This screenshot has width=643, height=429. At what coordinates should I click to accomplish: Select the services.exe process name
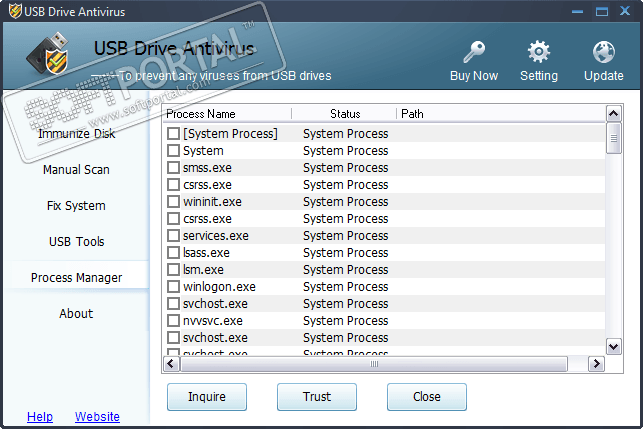pos(216,236)
